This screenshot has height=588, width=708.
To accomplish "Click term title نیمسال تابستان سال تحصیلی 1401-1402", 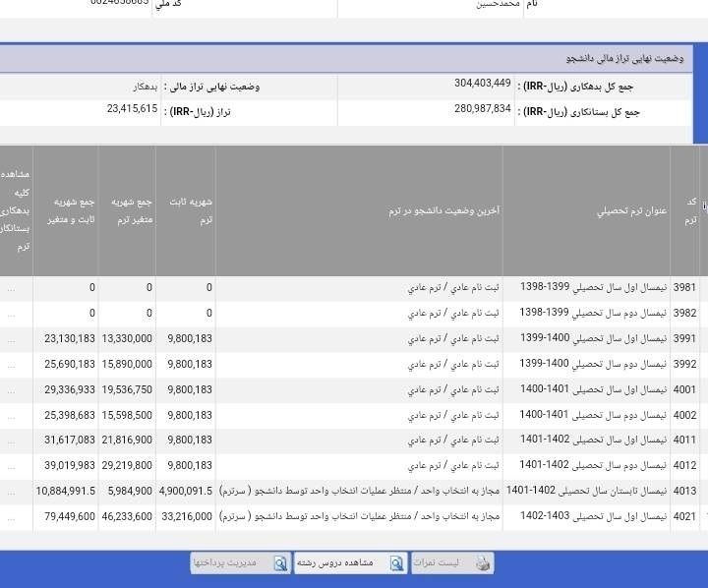I will [586, 491].
